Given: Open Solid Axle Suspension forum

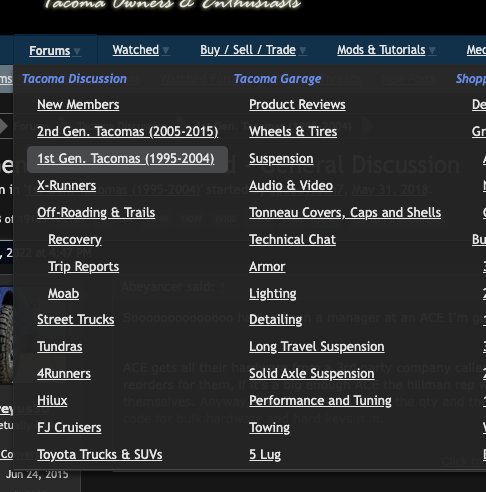Looking at the screenshot, I should click(x=312, y=374).
